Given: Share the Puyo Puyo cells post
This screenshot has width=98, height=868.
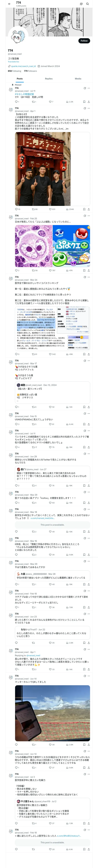Looking at the screenshot, I should [89, 270].
